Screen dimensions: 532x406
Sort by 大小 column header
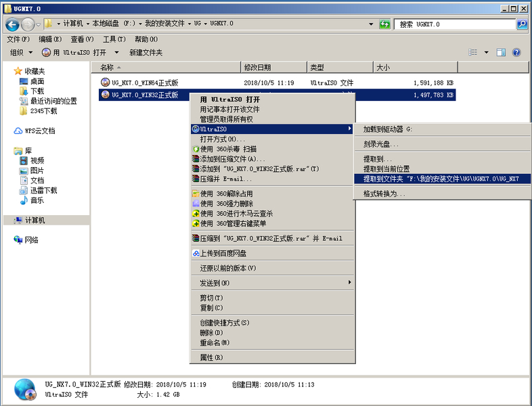pyautogui.click(x=416, y=67)
